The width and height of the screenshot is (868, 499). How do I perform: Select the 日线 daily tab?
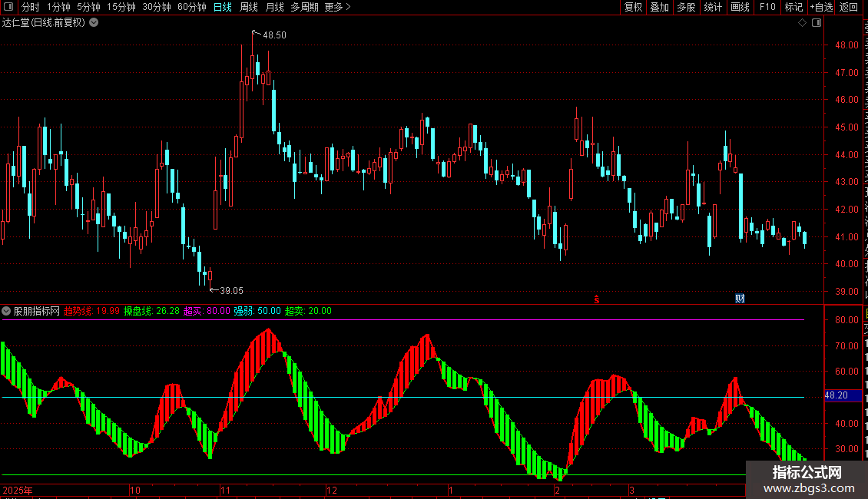223,7
